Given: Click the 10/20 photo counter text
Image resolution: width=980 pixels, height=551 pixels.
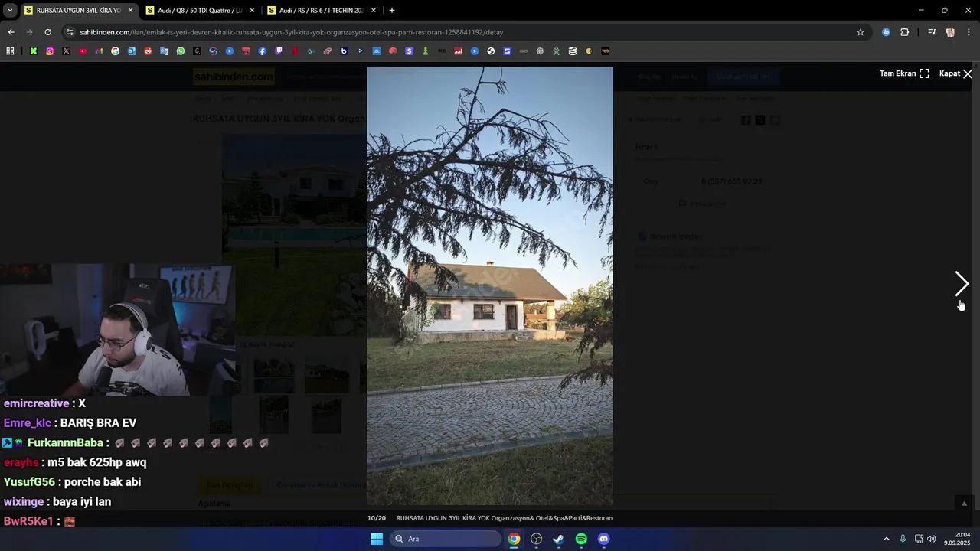Looking at the screenshot, I should pos(376,518).
